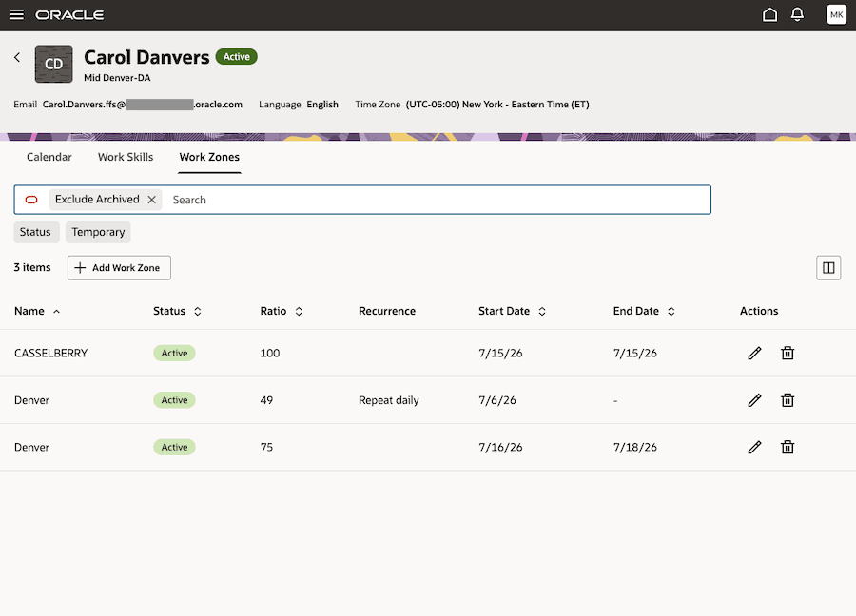Open the column settings icon

[x=828, y=268]
